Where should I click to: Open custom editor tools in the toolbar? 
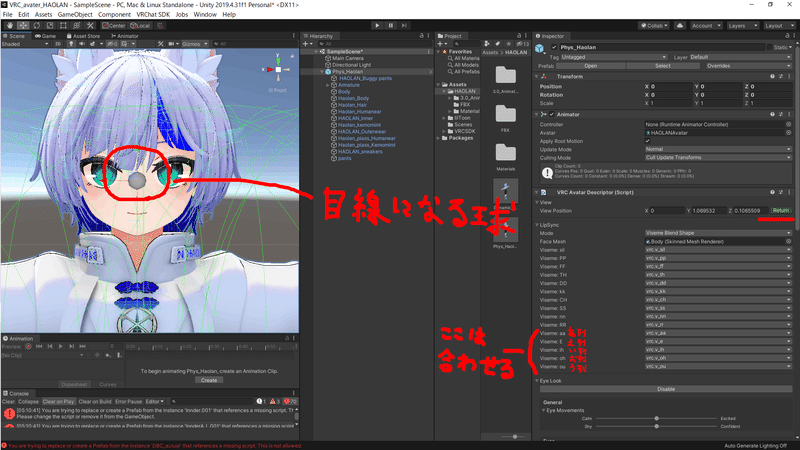tap(90, 26)
